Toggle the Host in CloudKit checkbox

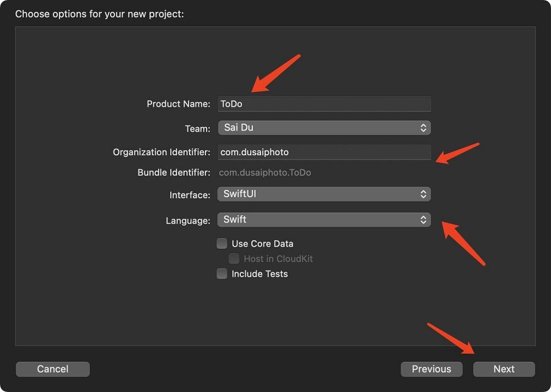[234, 259]
